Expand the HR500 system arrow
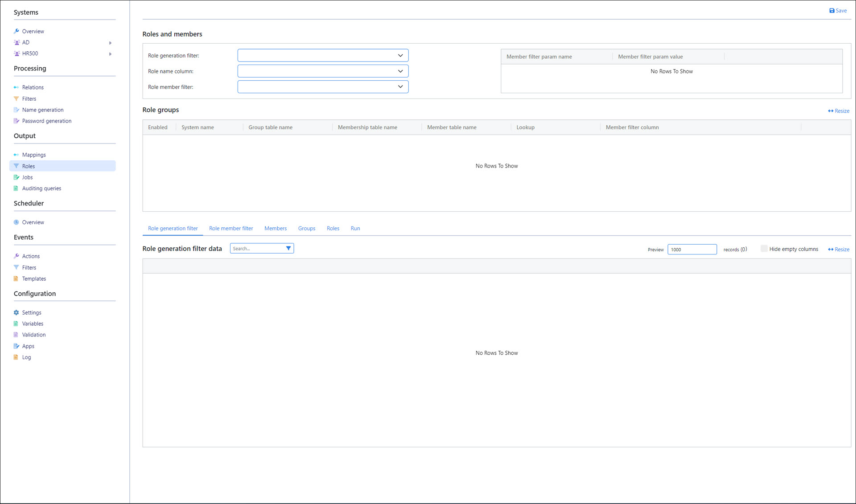Image resolution: width=856 pixels, height=504 pixels. pos(110,54)
